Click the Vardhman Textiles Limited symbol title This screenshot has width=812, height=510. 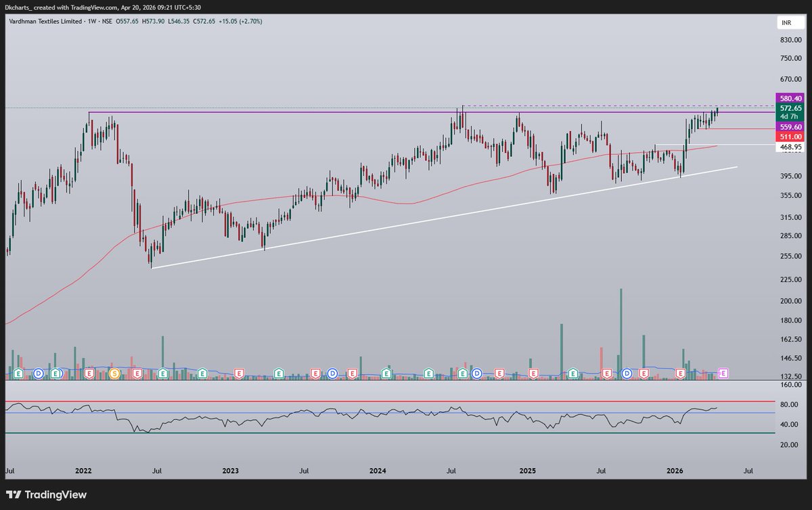click(x=45, y=21)
